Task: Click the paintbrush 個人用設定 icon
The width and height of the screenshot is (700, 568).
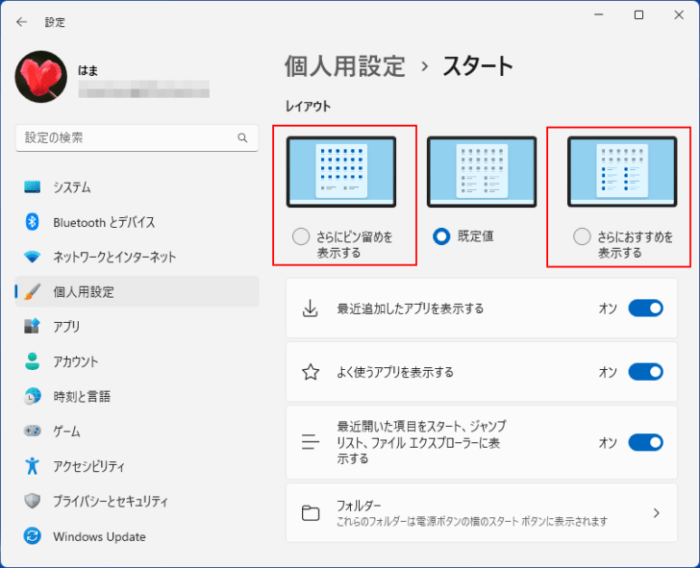Action: pos(32,292)
